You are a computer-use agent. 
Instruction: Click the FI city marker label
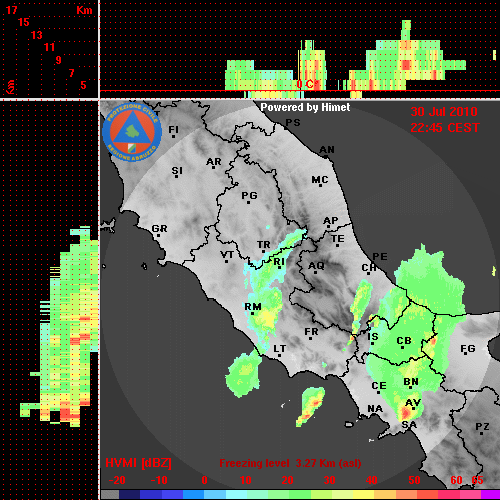[x=174, y=129]
